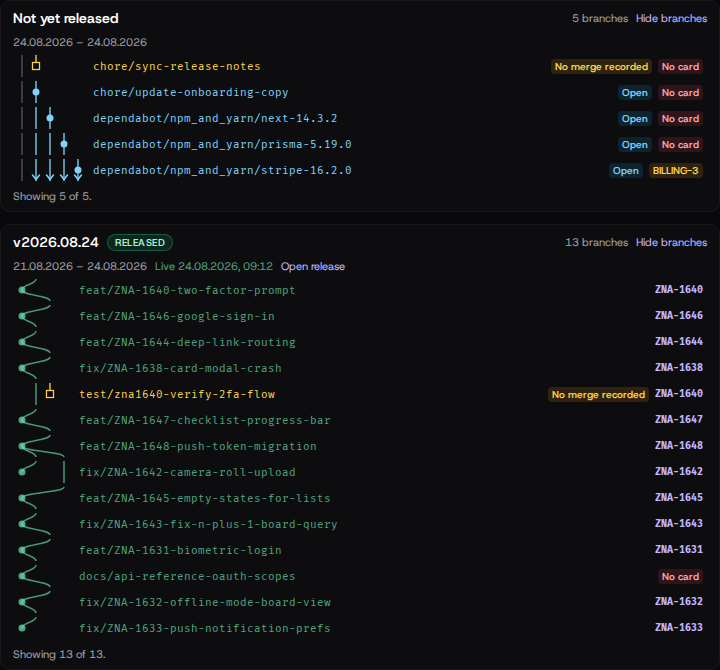The height and width of the screenshot is (670, 720).
Task: Click Open badge on chore/update-onboarding-copy
Action: click(635, 93)
